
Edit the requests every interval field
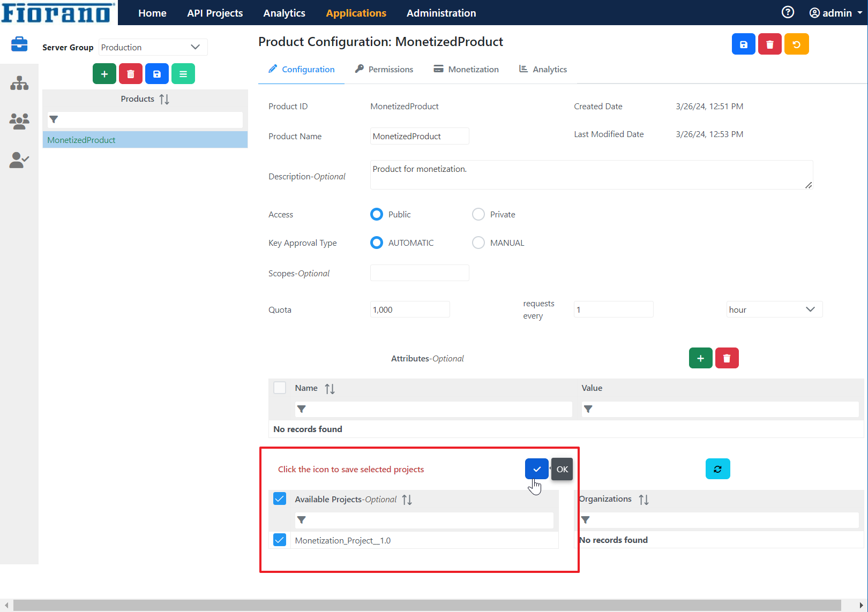[613, 309]
